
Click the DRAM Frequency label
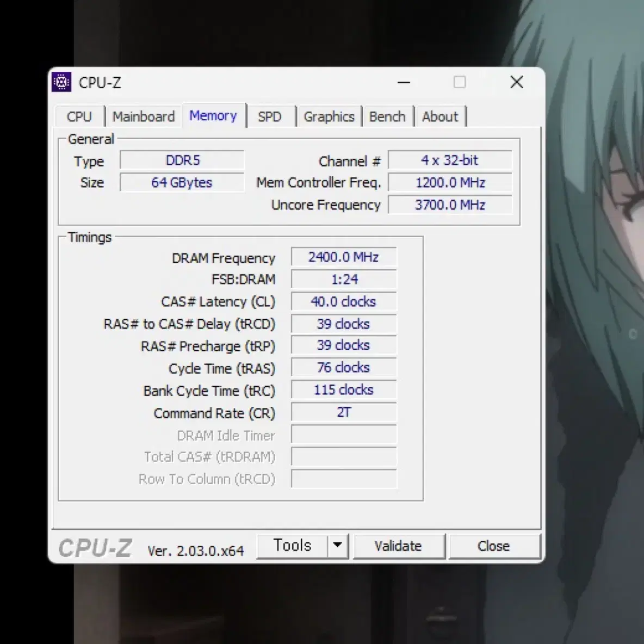224,258
